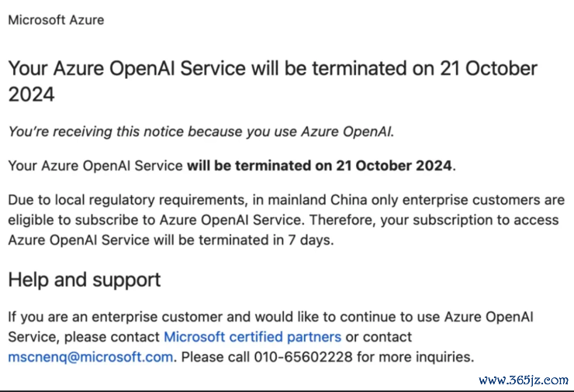This screenshot has width=574, height=392.
Task: Click the year 2024 on heading's second line
Action: coord(32,95)
